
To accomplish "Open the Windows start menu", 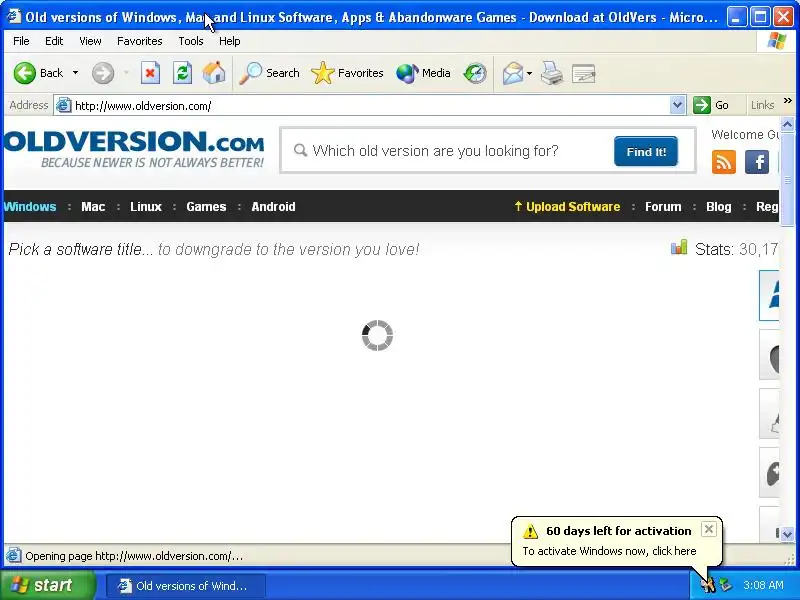I will point(47,585).
